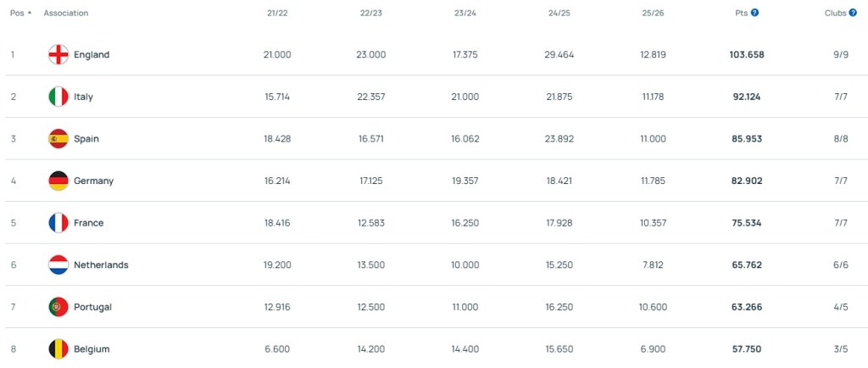868x368 pixels.
Task: Open the Clubs help tooltip icon
Action: (853, 14)
